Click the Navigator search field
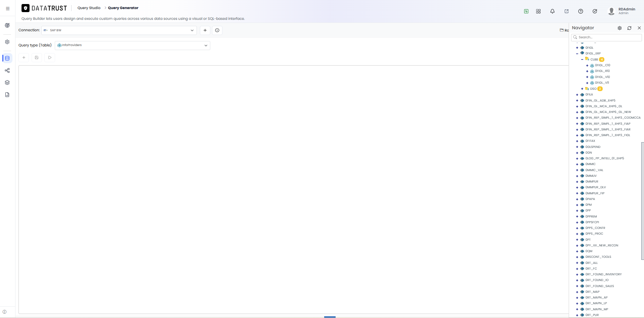This screenshot has width=644, height=318. (607, 37)
